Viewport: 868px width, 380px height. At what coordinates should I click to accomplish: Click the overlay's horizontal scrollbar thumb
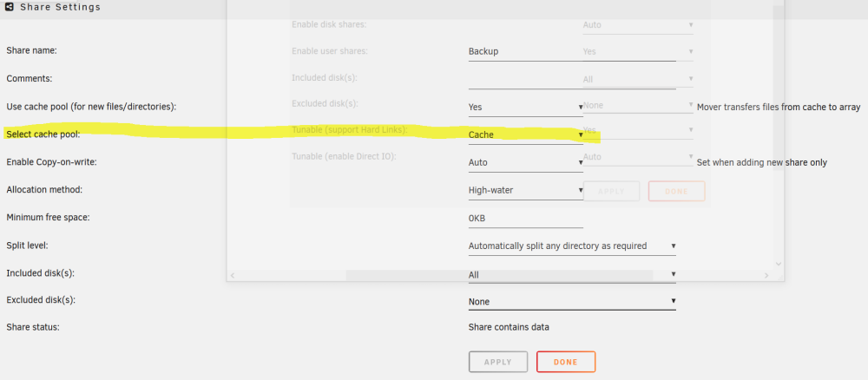[499, 275]
